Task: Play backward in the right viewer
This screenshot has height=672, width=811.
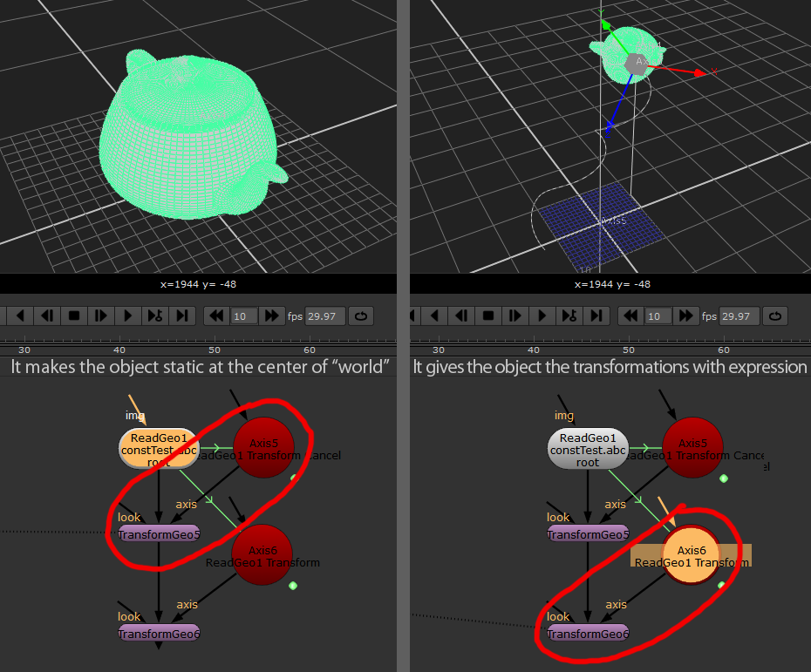Action: (435, 316)
